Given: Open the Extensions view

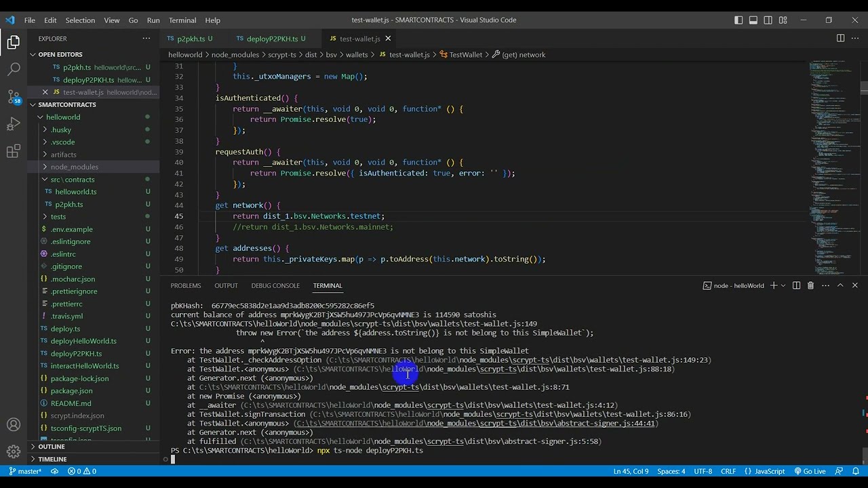Looking at the screenshot, I should coord(14,151).
